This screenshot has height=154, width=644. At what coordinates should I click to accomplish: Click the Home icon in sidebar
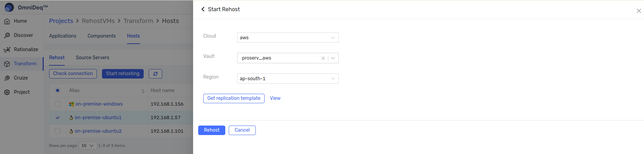pyautogui.click(x=7, y=21)
